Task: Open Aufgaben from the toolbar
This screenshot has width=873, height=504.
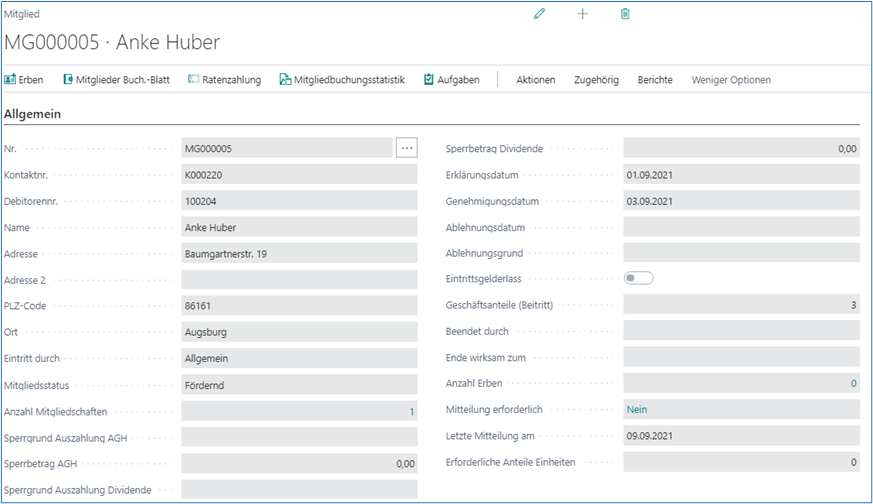Action: pos(451,80)
